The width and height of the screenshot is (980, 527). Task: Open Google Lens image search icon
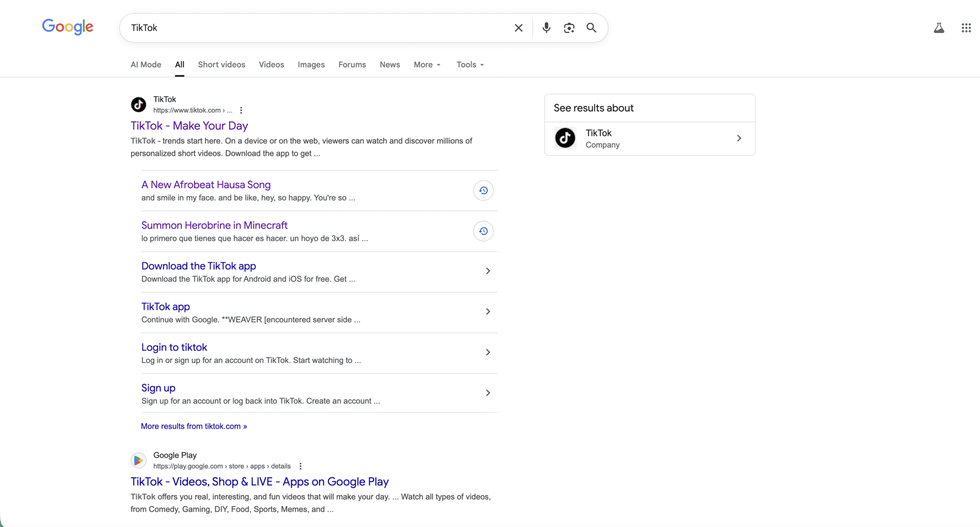[x=569, y=28]
